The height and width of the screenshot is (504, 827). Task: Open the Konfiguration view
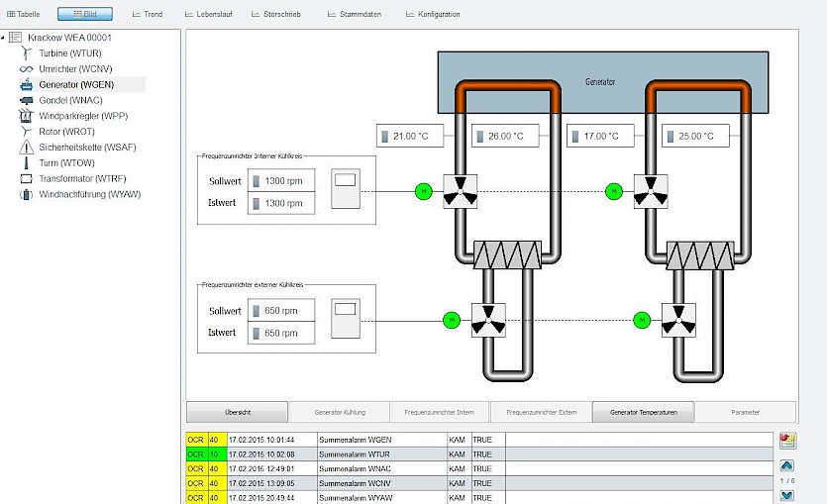tap(433, 14)
